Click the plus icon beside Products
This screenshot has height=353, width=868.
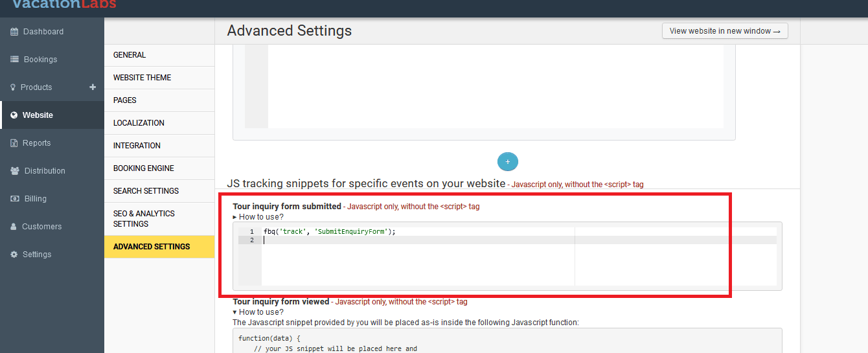[93, 87]
